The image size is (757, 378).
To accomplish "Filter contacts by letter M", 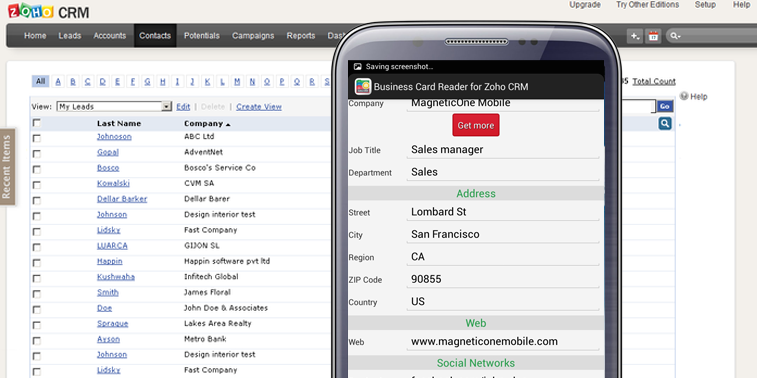I will 237,82.
